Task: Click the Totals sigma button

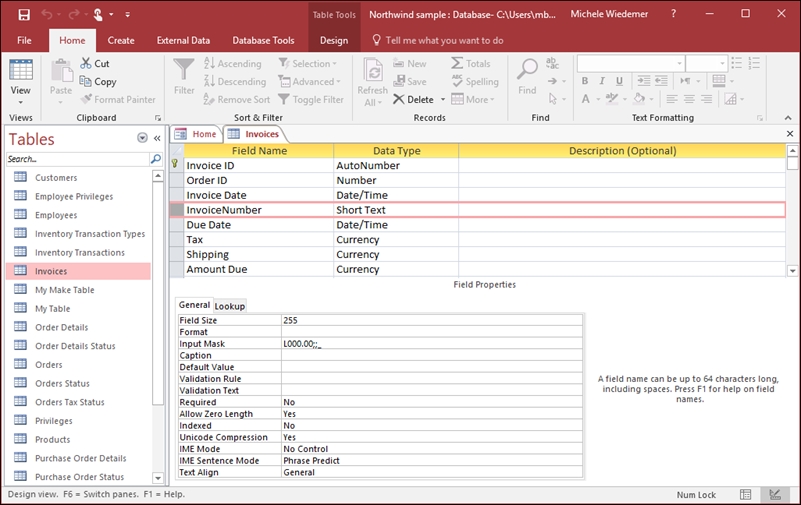Action: [470, 63]
